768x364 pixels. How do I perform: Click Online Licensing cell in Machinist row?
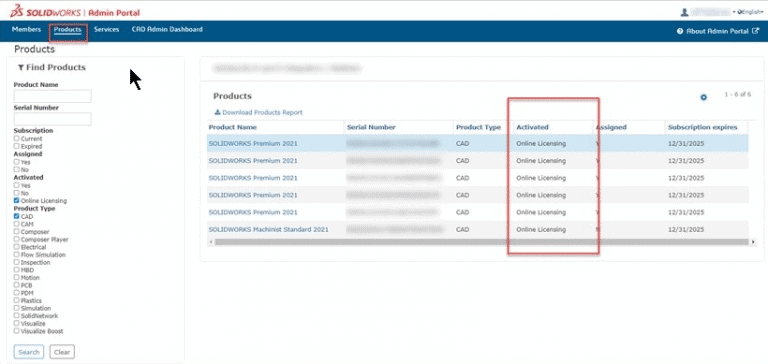pos(541,229)
